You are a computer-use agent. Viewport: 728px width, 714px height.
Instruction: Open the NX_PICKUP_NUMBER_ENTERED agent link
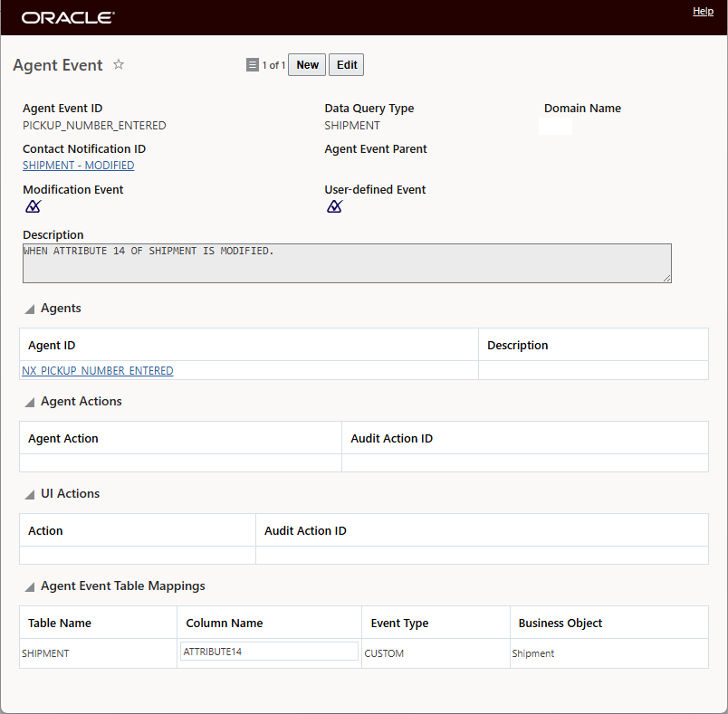(x=98, y=371)
